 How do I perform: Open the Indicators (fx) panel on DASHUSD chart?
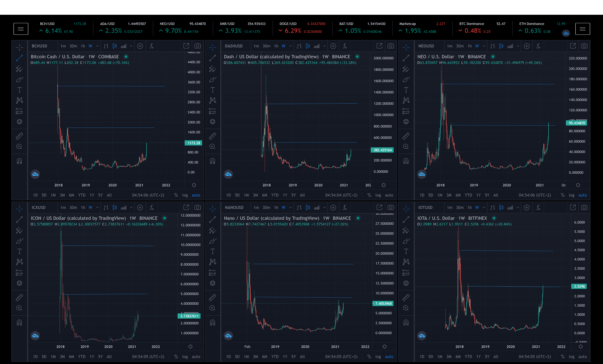coord(345,46)
